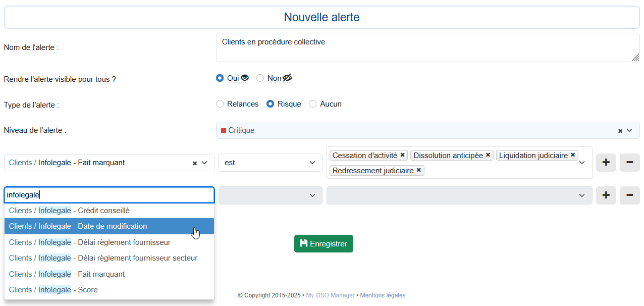Choose "Aucun" as the alert type
This screenshot has height=306, width=644.
click(312, 104)
